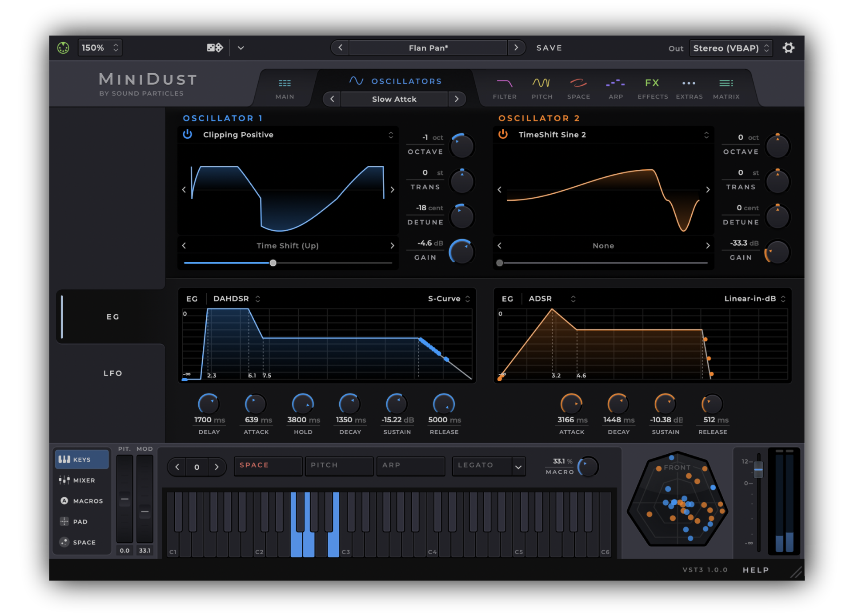Go to the next preset after Flan Pan
Image resolution: width=854 pixels, height=616 pixels.
(516, 48)
